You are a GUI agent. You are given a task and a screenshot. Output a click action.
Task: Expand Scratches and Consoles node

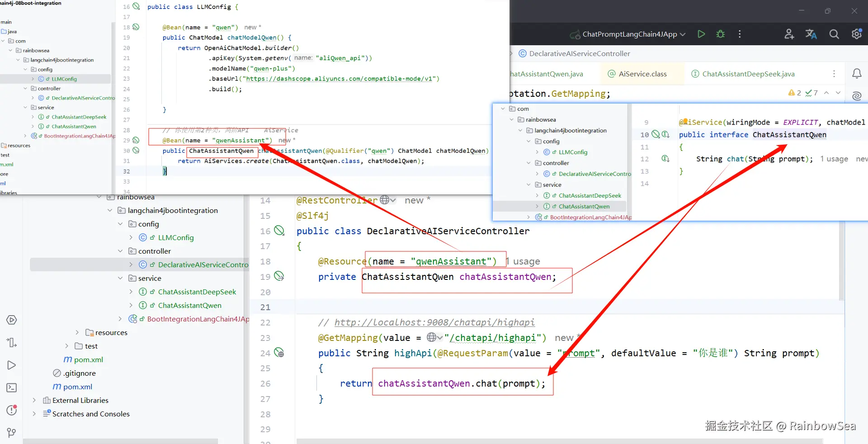34,414
